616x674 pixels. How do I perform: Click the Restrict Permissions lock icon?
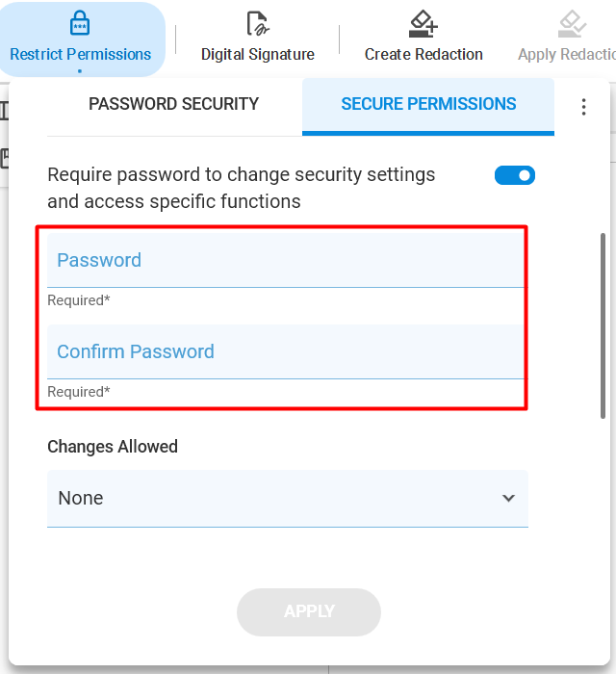pos(80,23)
